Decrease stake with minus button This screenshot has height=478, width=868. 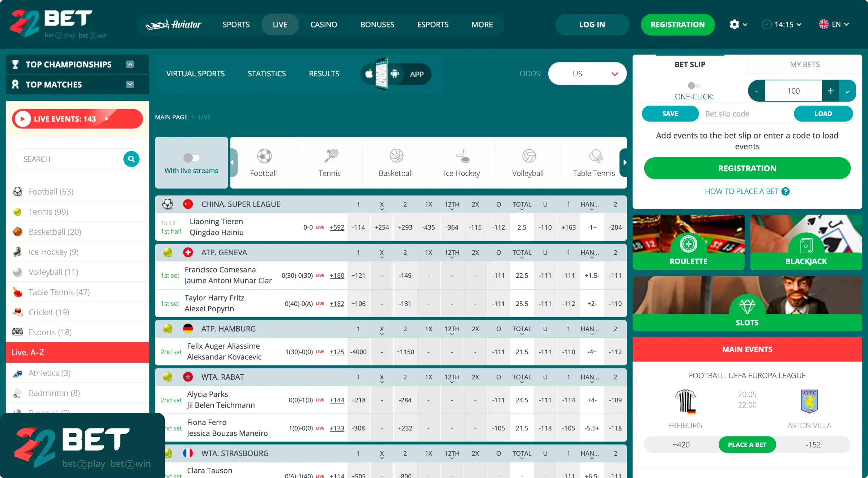click(756, 91)
